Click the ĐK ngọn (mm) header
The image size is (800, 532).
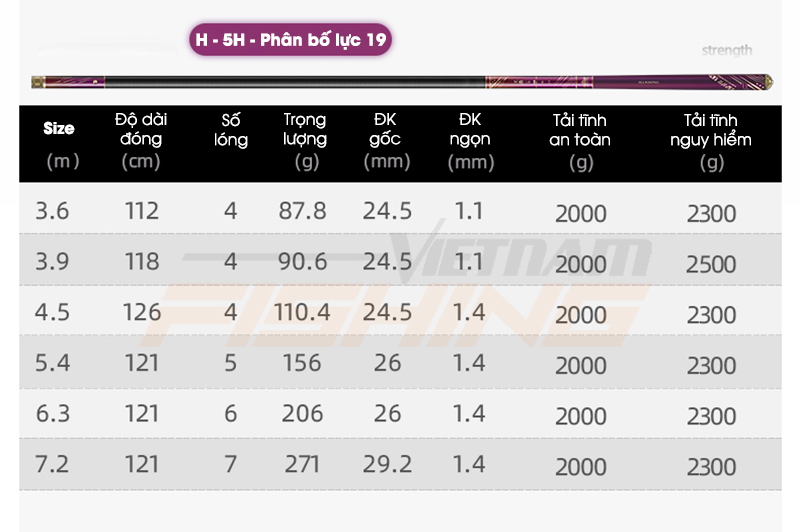[x=470, y=140]
